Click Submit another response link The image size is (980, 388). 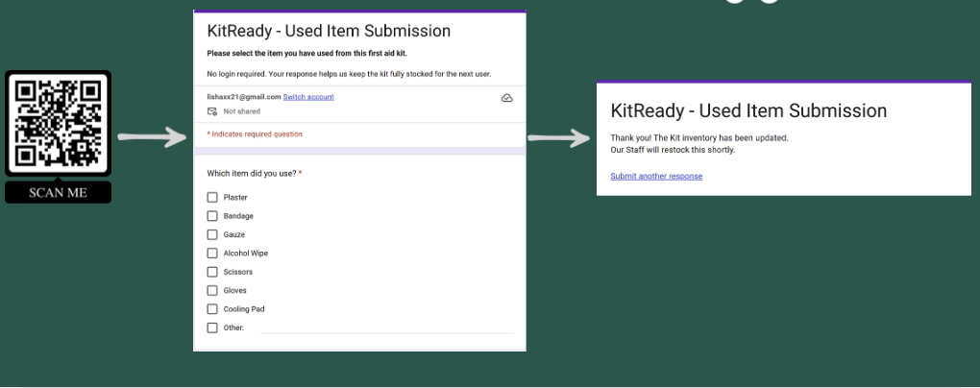click(x=656, y=176)
